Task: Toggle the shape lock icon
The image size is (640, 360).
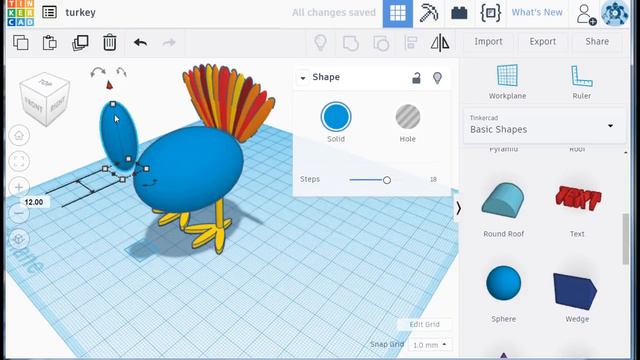Action: 416,78
